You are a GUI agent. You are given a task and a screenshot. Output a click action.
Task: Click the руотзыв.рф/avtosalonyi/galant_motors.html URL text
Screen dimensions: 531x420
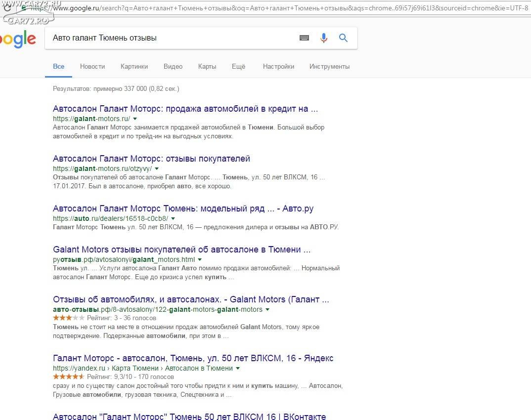pos(124,259)
